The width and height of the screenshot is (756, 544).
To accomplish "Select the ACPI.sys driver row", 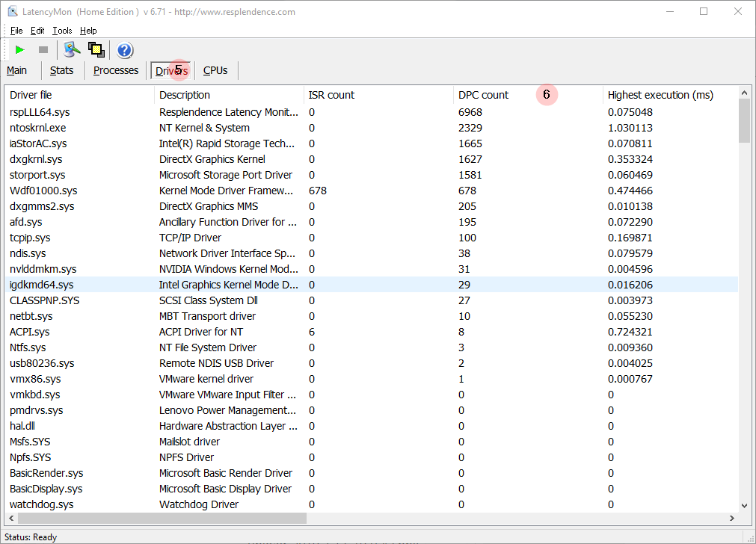I will [371, 332].
